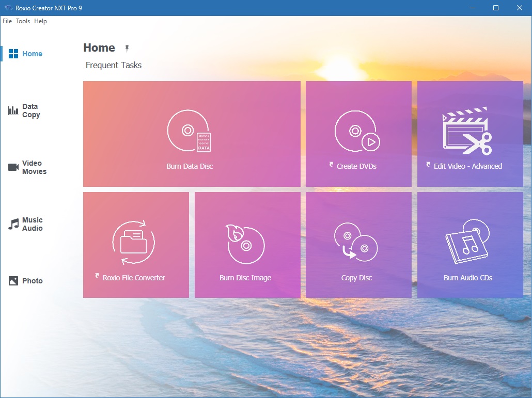The image size is (532, 398).
Task: Open Edit Video - Advanced label
Action: (x=468, y=166)
